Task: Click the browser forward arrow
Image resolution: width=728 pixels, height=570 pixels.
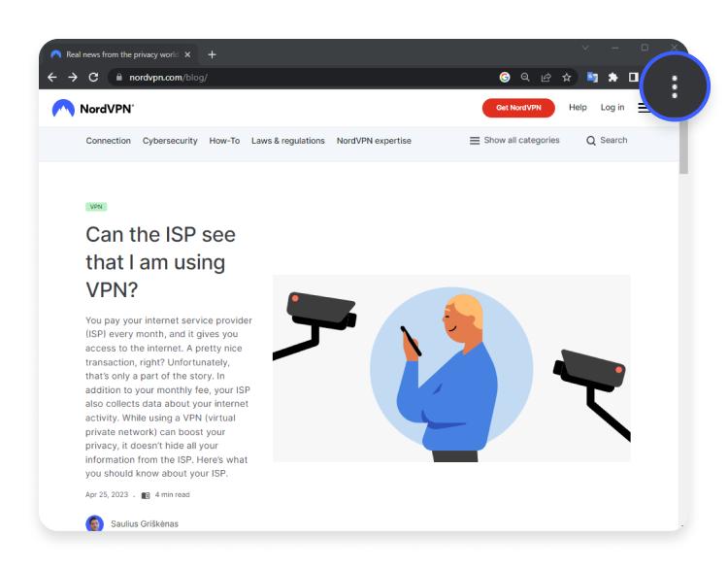Action: coord(73,77)
